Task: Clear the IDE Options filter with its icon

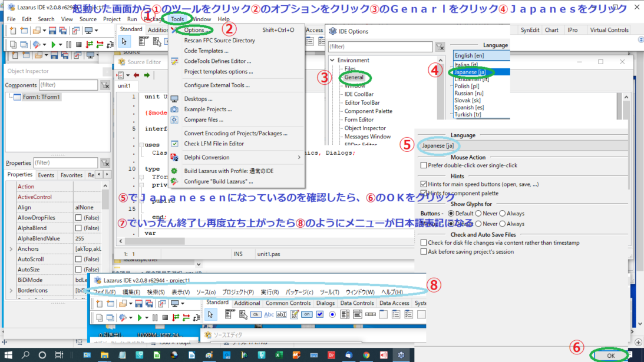Action: tap(440, 47)
